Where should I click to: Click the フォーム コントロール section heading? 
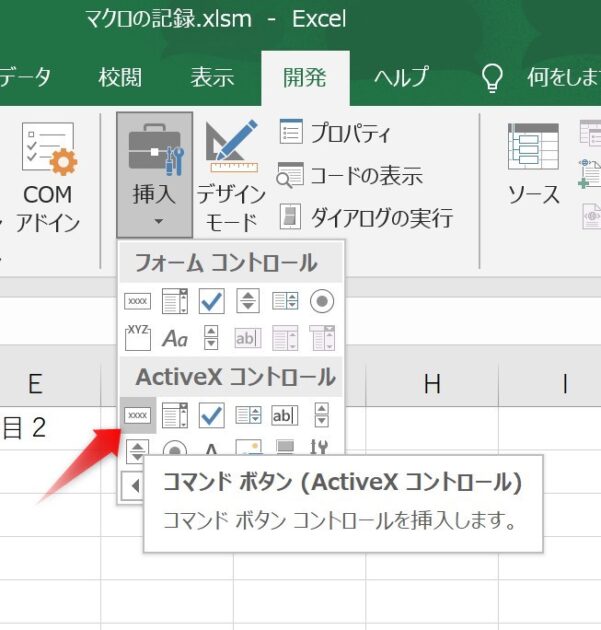226,263
